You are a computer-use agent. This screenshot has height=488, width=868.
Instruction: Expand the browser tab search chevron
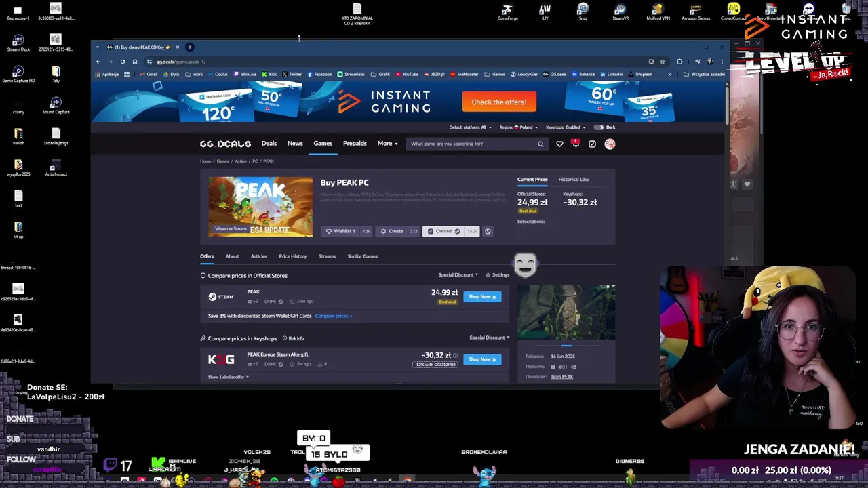[x=98, y=47]
